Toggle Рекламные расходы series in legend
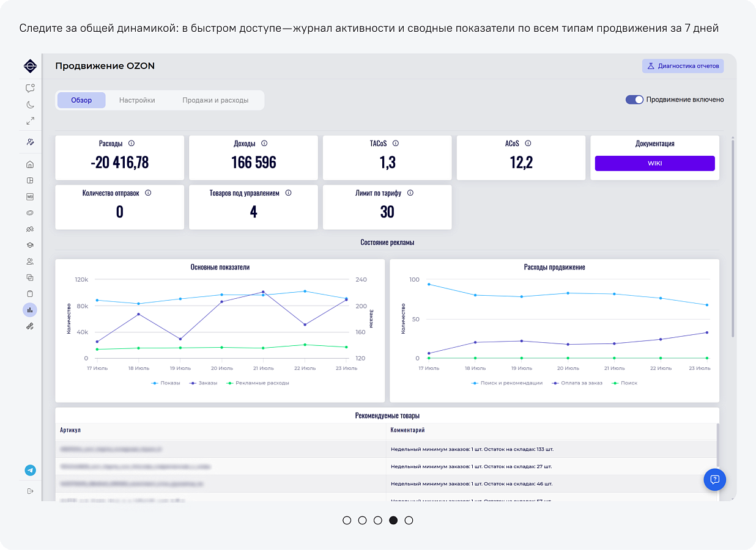756x550 pixels. 258,383
